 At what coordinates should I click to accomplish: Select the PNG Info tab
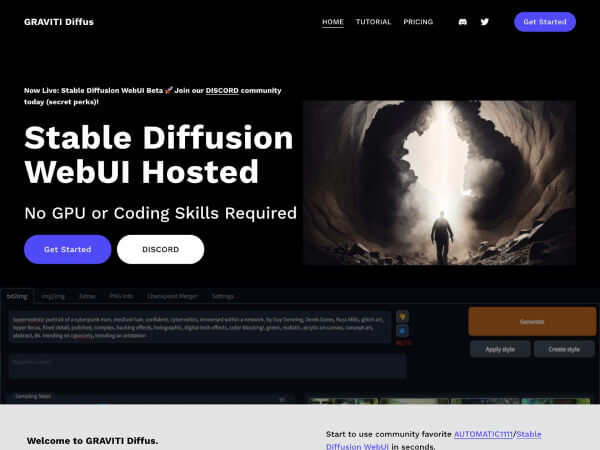(x=121, y=296)
